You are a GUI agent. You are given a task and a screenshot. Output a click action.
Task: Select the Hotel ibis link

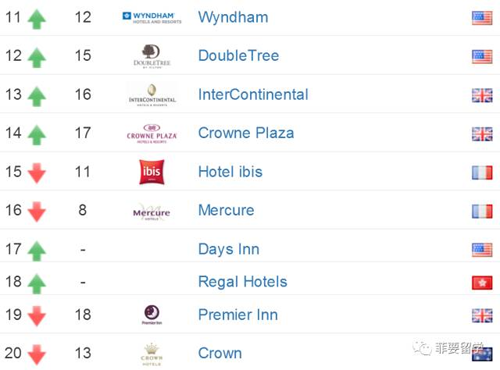pos(230,172)
